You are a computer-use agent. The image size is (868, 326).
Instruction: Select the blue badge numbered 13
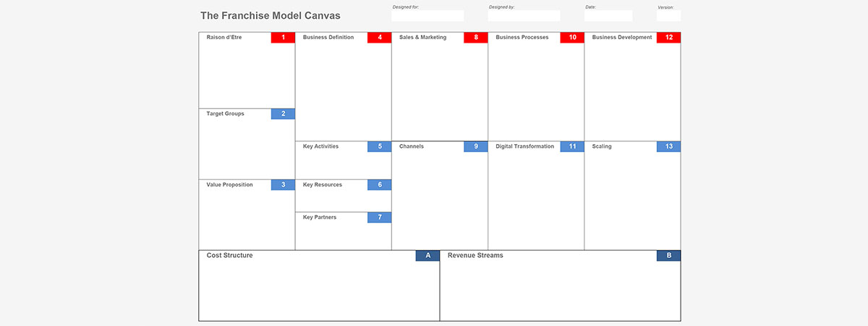coord(668,146)
